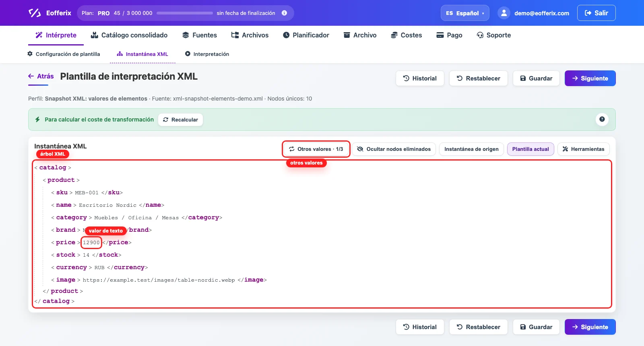644x346 pixels.
Task: Click the Recalcular button
Action: coord(180,119)
